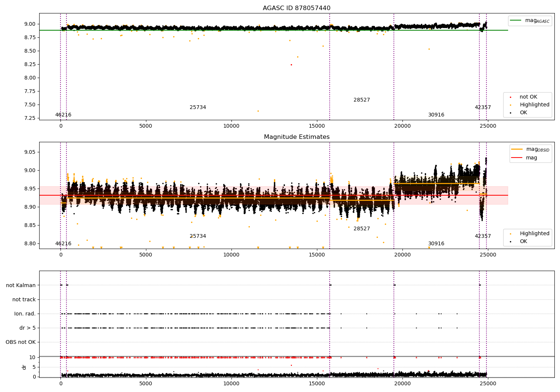This screenshot has height=392, width=560.
Task: Click obsid label 46216 in top plot
Action: pyautogui.click(x=63, y=115)
